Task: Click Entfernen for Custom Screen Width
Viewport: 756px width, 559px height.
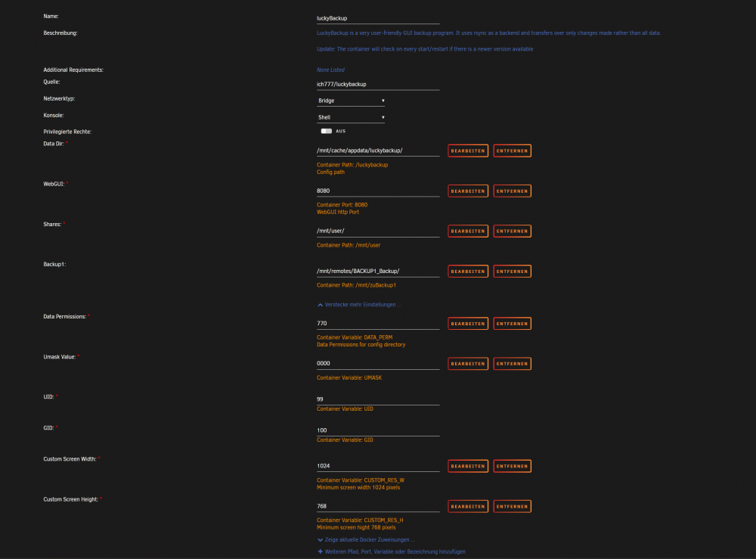Action: tap(512, 467)
